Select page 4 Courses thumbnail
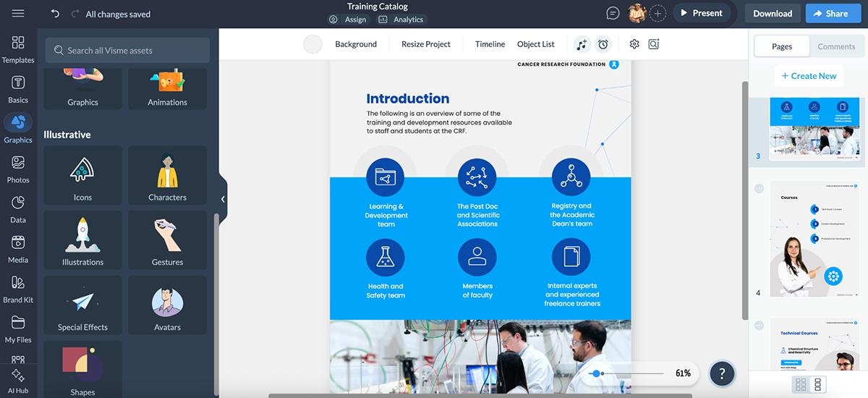This screenshot has height=398, width=868. coord(814,239)
